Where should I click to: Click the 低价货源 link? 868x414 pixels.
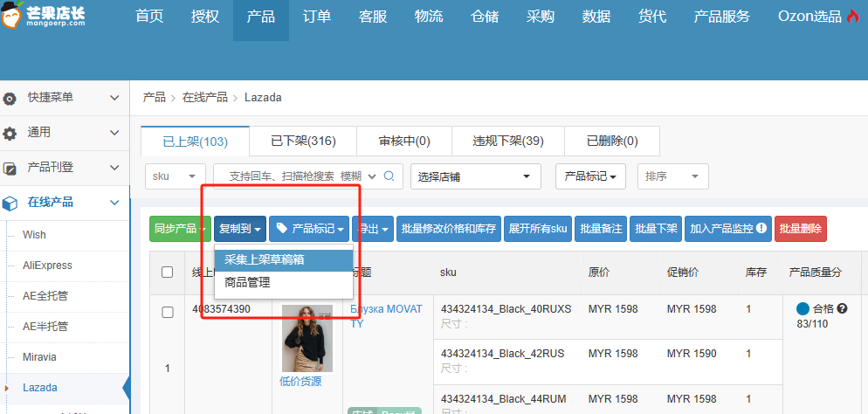300,382
